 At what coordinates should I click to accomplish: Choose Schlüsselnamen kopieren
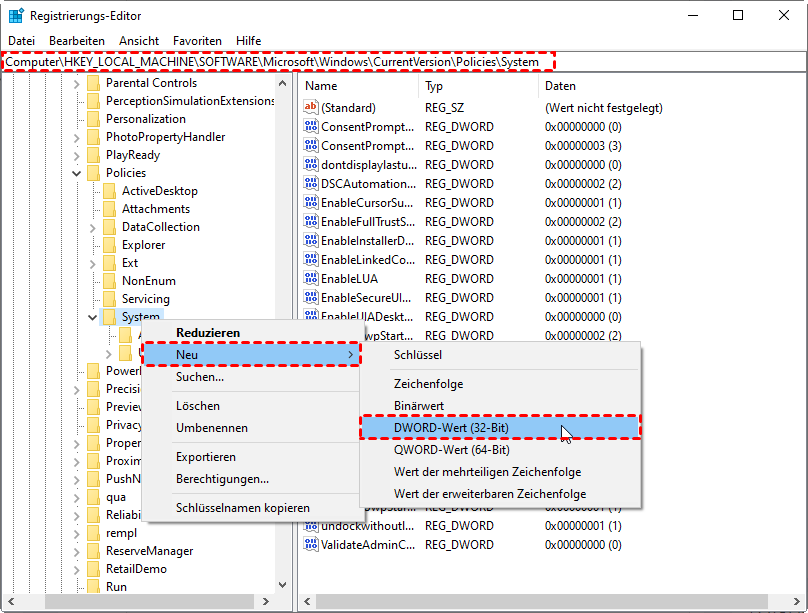pos(250,508)
